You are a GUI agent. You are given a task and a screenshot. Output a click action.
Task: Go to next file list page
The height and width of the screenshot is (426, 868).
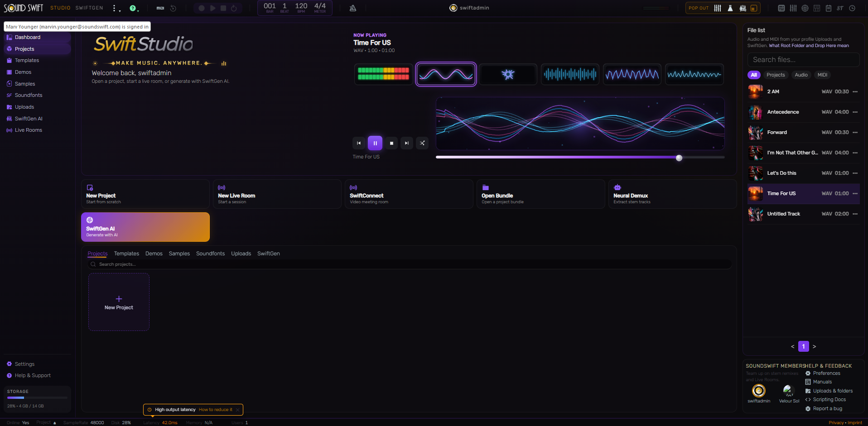(x=814, y=347)
